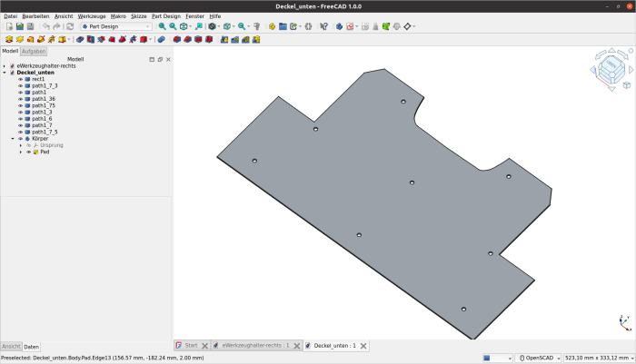Hide the Pad feature via eye icon

[x=28, y=152]
